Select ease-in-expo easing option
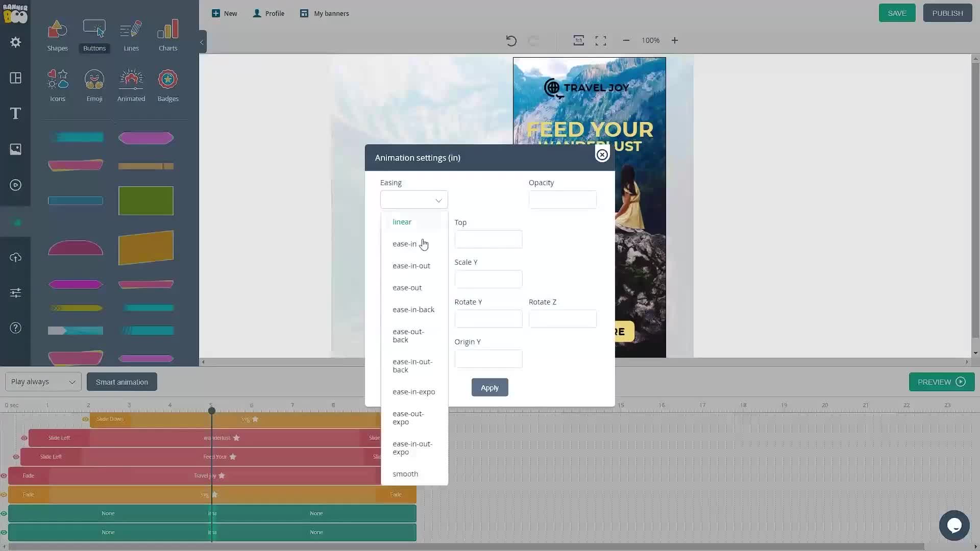The width and height of the screenshot is (980, 551). click(x=414, y=392)
